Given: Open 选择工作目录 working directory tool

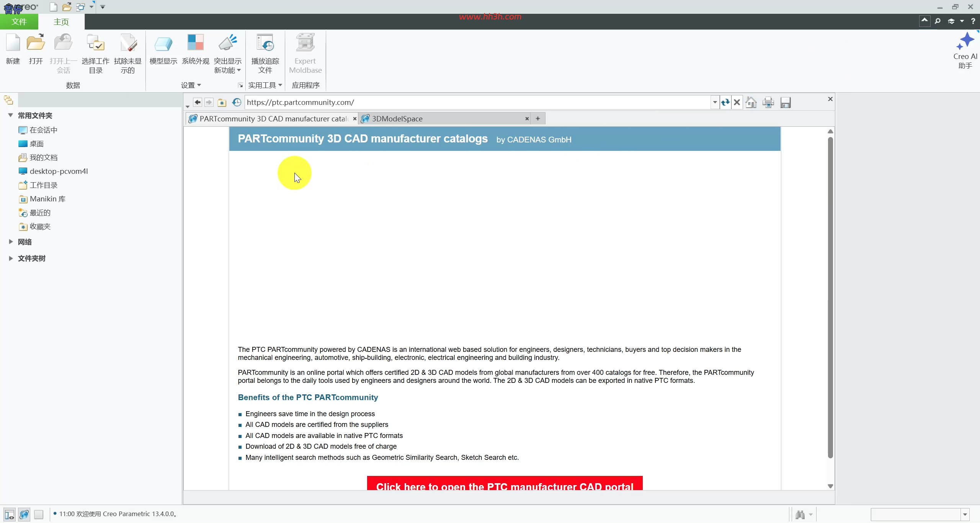Looking at the screenshot, I should 95,54.
